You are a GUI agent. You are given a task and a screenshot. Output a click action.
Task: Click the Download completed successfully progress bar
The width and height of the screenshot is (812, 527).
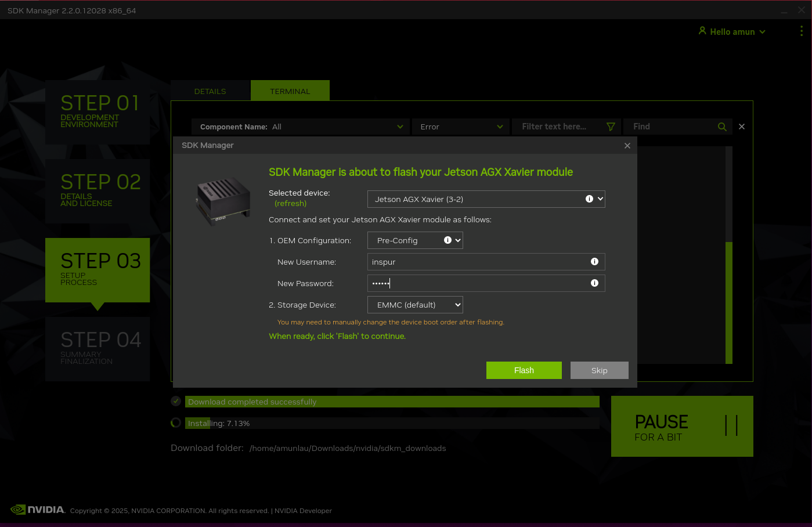(392, 402)
